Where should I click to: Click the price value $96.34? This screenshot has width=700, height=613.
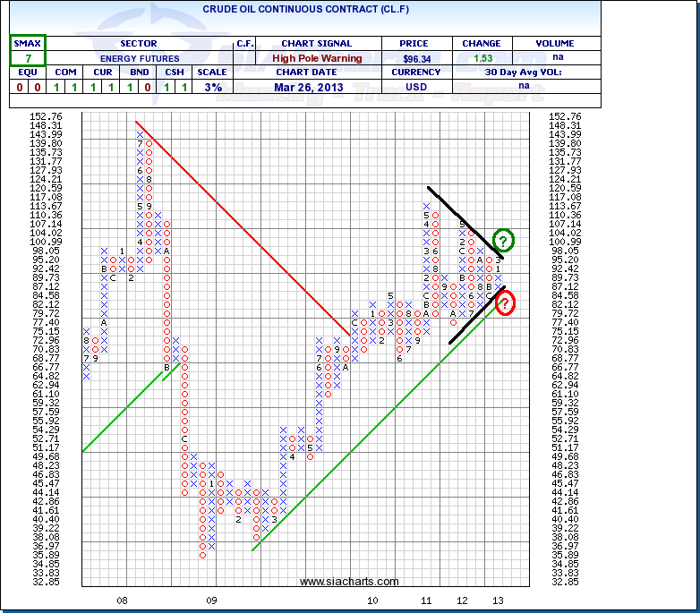(408, 58)
